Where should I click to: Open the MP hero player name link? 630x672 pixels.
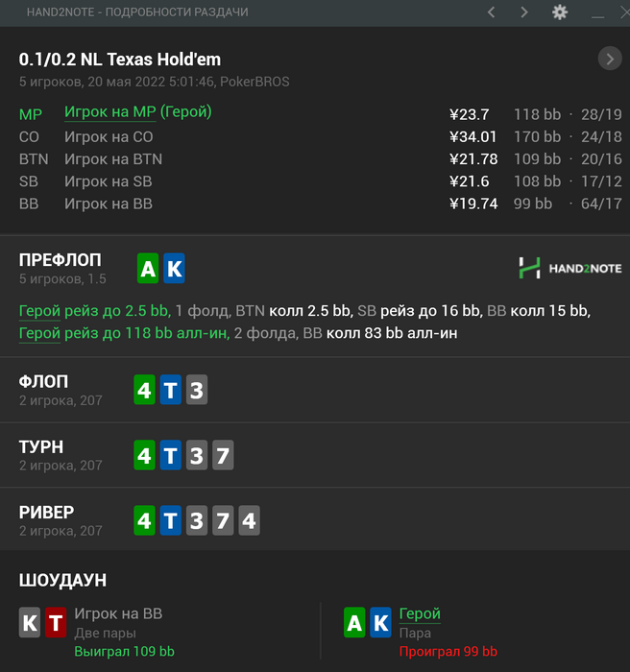[x=137, y=112]
